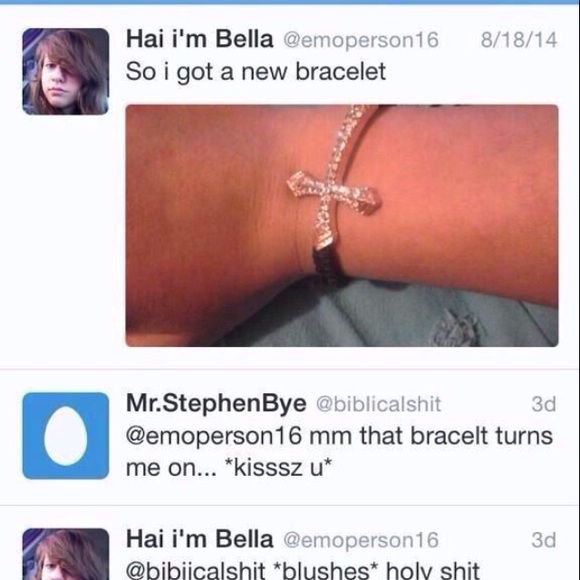Open Bella's profile picture on bracelet tweet
The height and width of the screenshot is (580, 580).
pos(65,71)
